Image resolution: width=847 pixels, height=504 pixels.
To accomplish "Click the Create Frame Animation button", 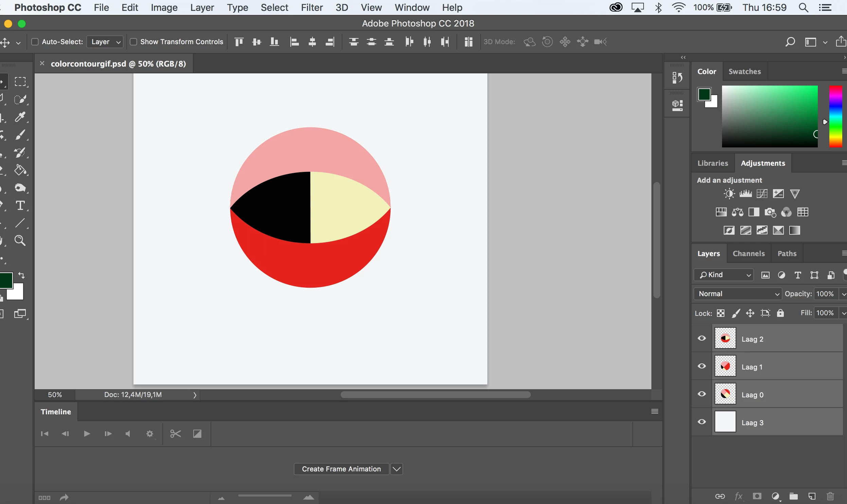I will 341,469.
